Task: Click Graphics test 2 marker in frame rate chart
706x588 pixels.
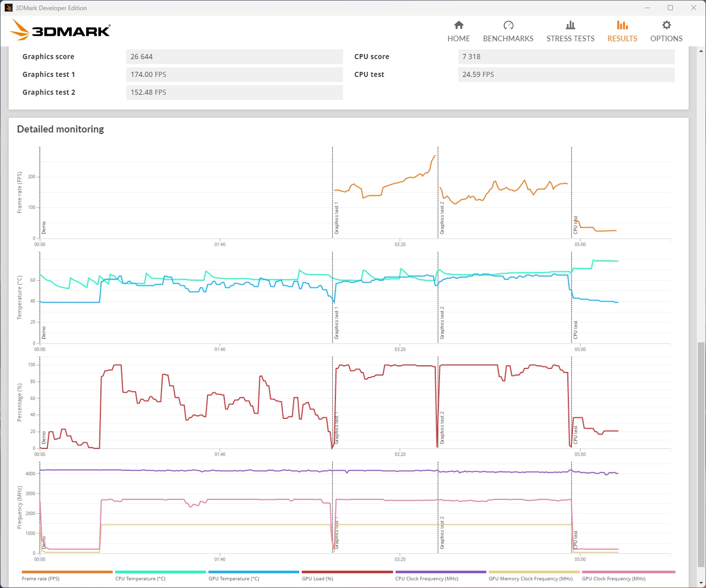Action: [441, 218]
